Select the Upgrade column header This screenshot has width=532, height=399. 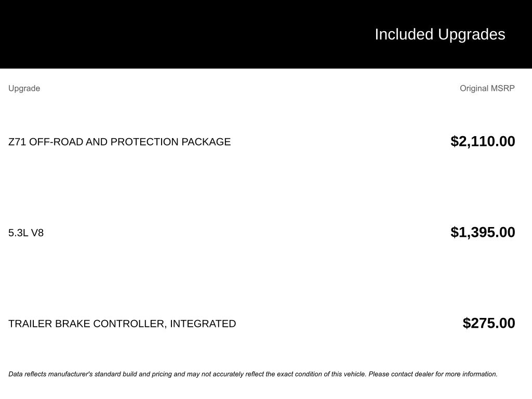point(24,88)
